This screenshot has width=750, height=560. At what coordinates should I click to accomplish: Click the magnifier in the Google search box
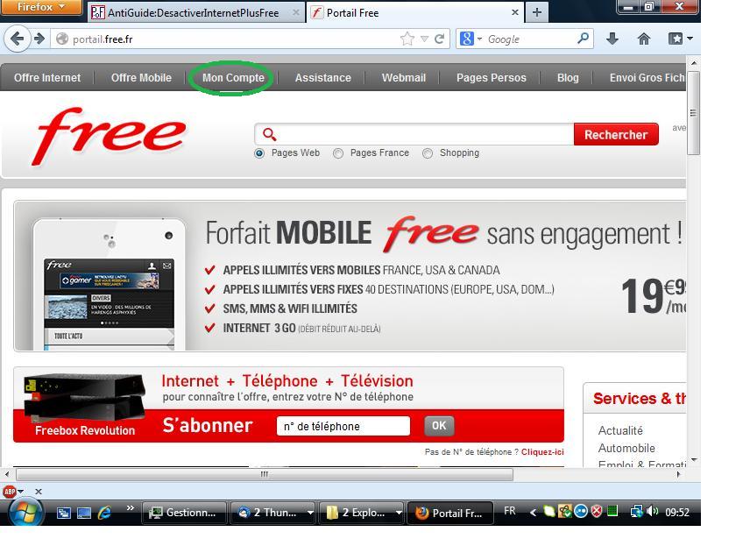(x=583, y=39)
